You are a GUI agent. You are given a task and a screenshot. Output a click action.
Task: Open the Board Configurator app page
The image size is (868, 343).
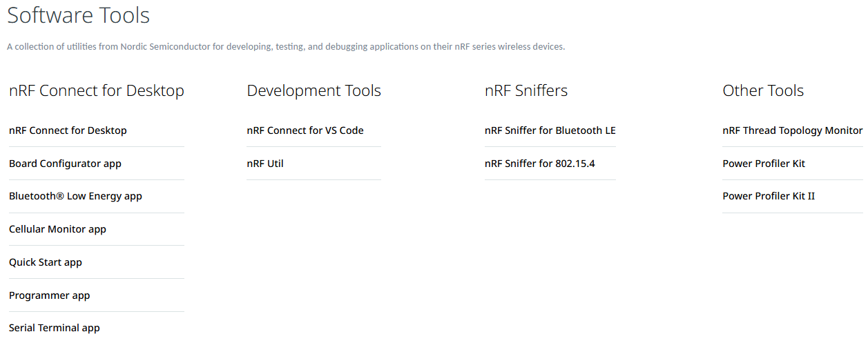[x=65, y=164]
